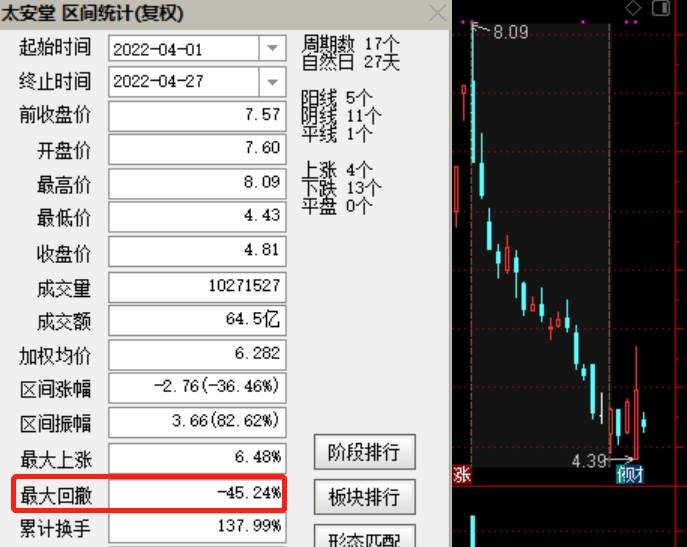Click the 阴线 11个 text
This screenshot has width=687, height=547.
(x=341, y=116)
